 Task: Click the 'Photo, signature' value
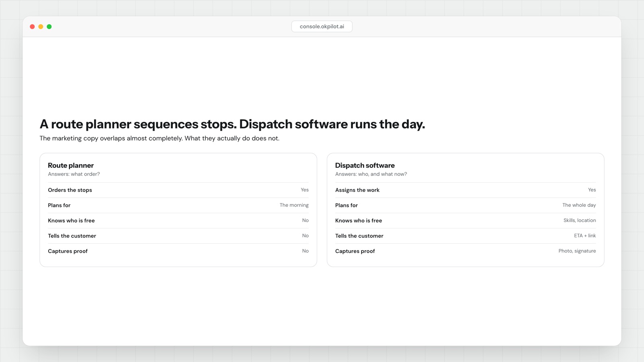577,251
